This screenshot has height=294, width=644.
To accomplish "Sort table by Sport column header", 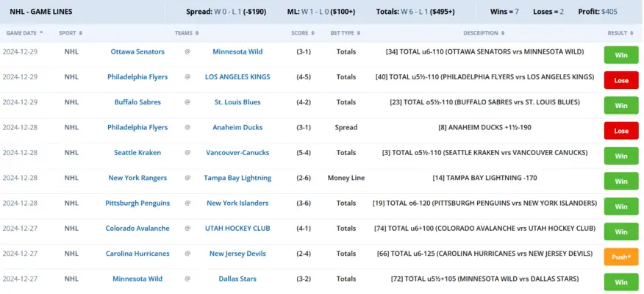I will tap(71, 33).
